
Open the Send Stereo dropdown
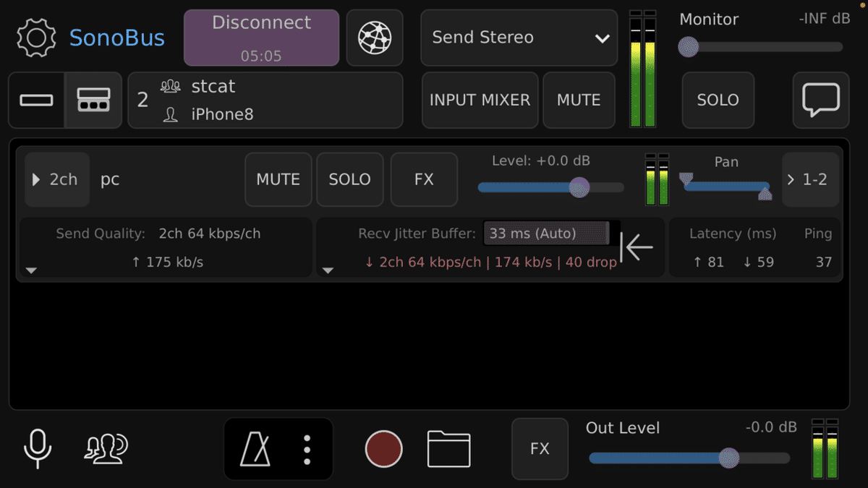point(519,38)
